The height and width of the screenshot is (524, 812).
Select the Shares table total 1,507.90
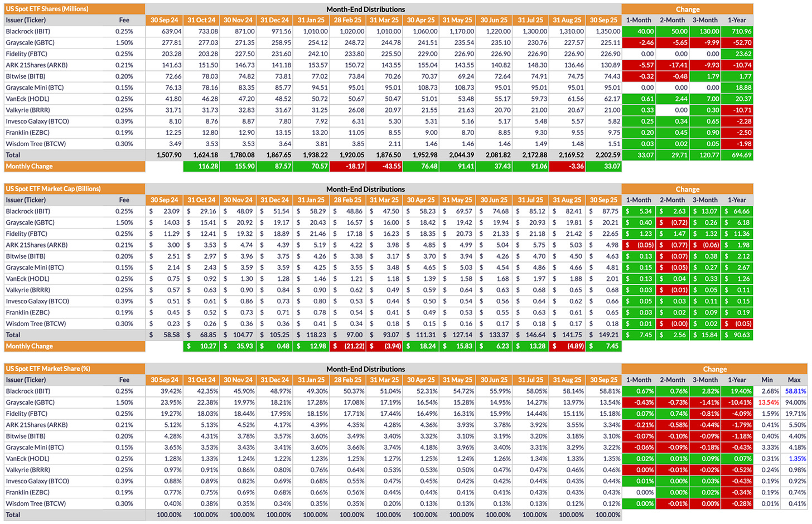pyautogui.click(x=168, y=155)
